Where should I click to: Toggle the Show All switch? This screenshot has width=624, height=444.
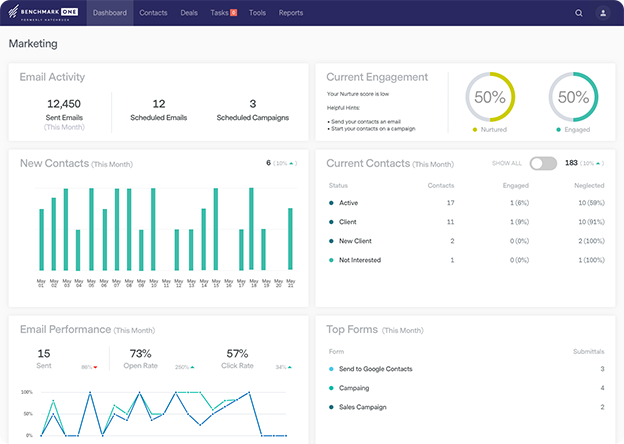pyautogui.click(x=543, y=163)
